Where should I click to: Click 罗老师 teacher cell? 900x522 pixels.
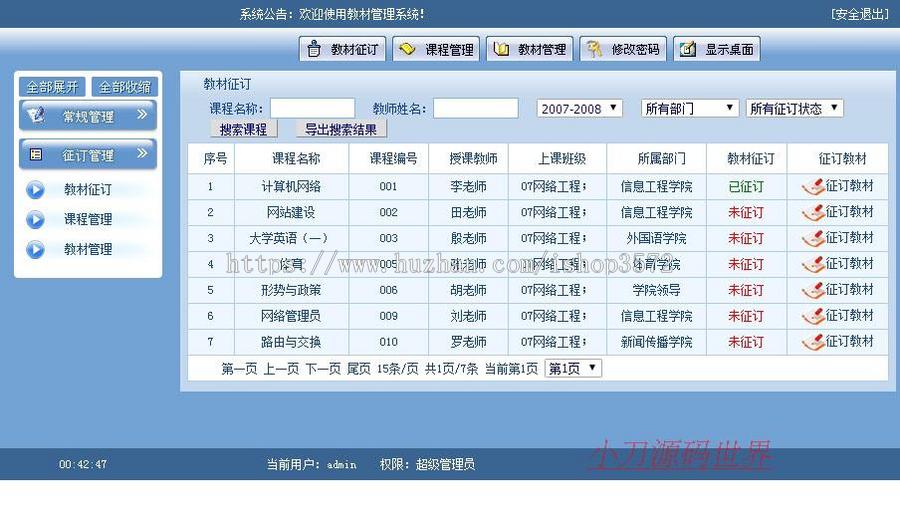pyautogui.click(x=468, y=342)
